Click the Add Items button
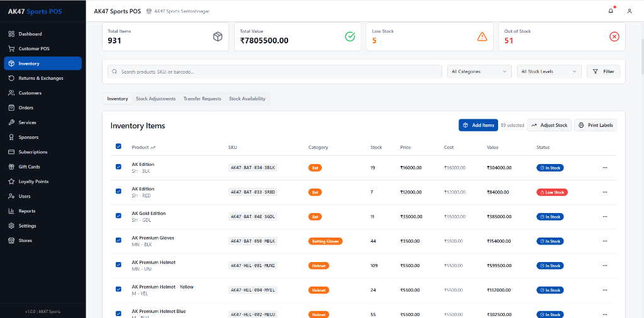This screenshot has width=644, height=318. coord(478,125)
